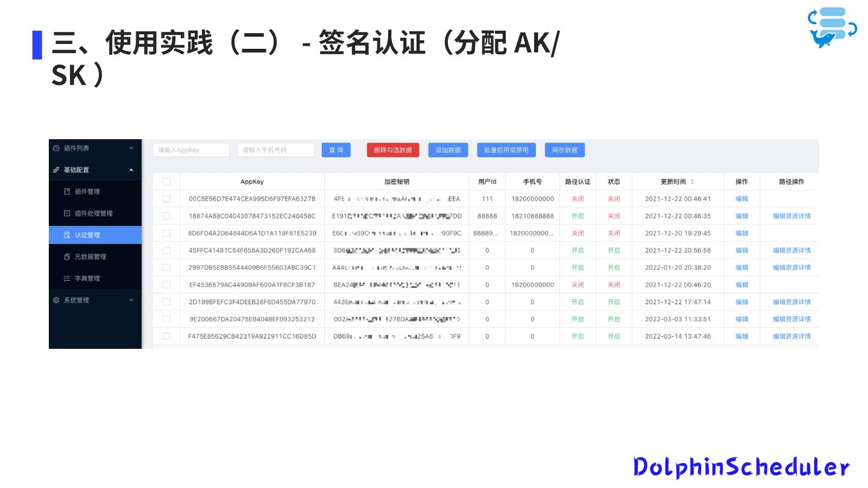
Task: Click the 认证管理 icon in sidebar
Action: pyautogui.click(x=67, y=235)
